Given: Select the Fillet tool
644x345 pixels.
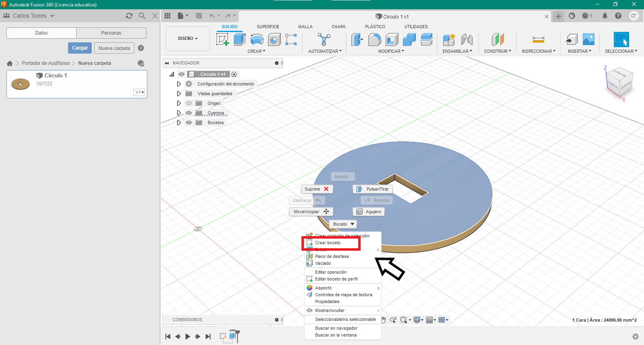Looking at the screenshot, I should (374, 39).
